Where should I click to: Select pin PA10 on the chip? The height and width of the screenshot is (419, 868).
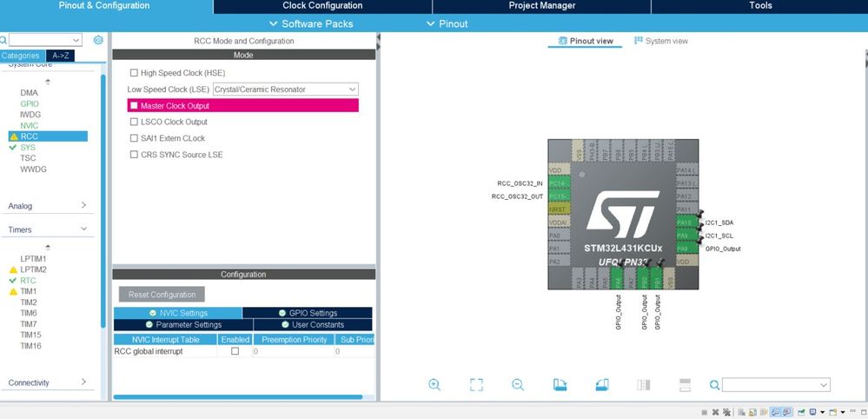[687, 223]
